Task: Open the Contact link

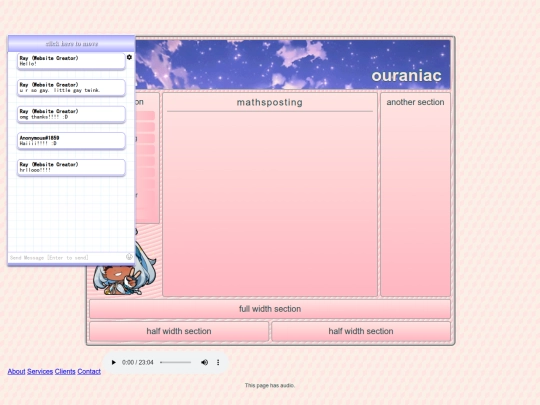Action: coord(89,371)
